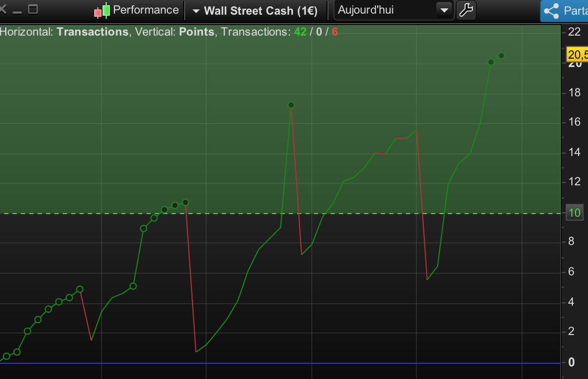
Task: Click the losing transactions count 6
Action: click(x=334, y=32)
